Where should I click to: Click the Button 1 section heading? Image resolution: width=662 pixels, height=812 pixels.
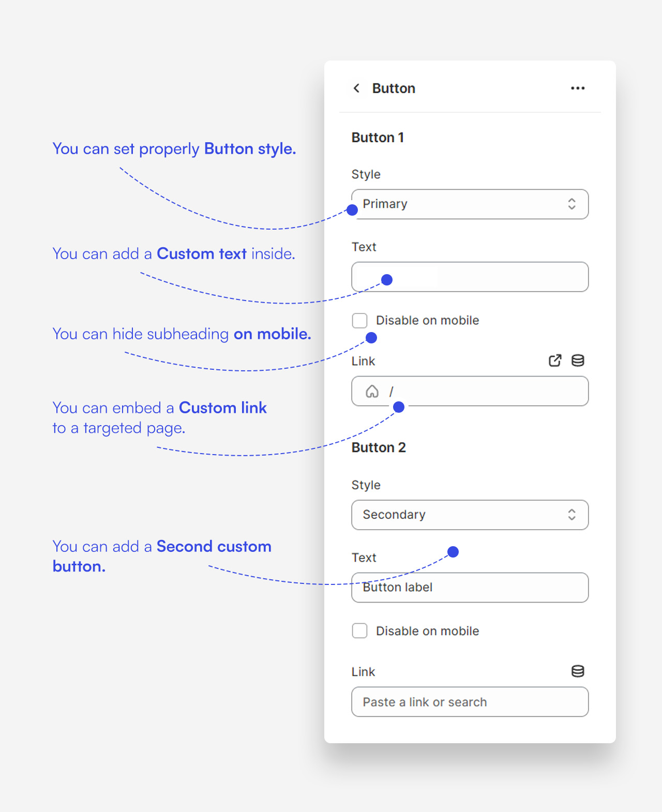click(378, 138)
